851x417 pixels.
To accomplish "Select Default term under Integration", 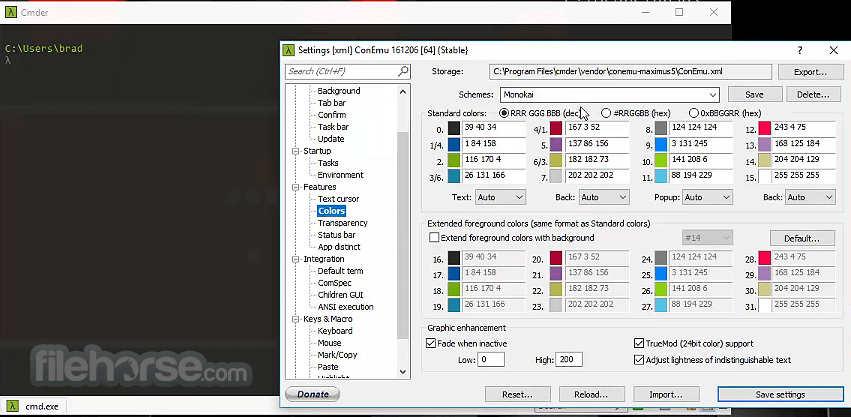I will tap(340, 271).
